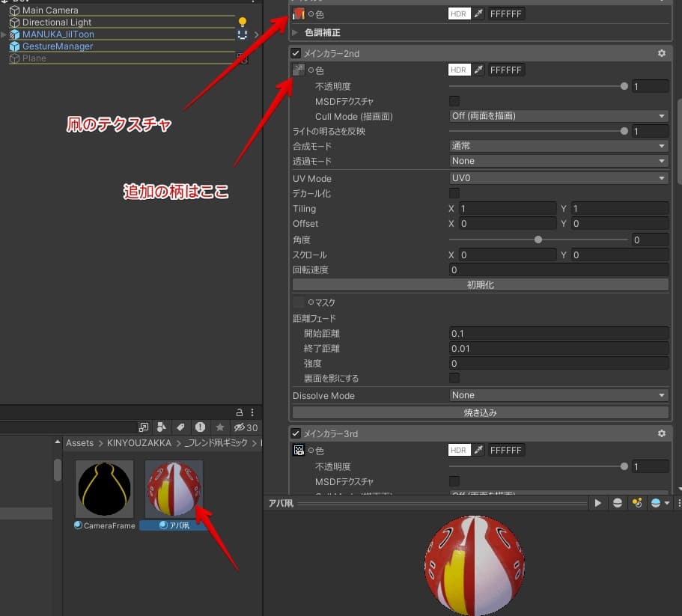Viewport: 682px width, 616px height.
Task: Toggle MSDFテクスチャ checkbox in メインカラー2nd
Action: (x=454, y=101)
